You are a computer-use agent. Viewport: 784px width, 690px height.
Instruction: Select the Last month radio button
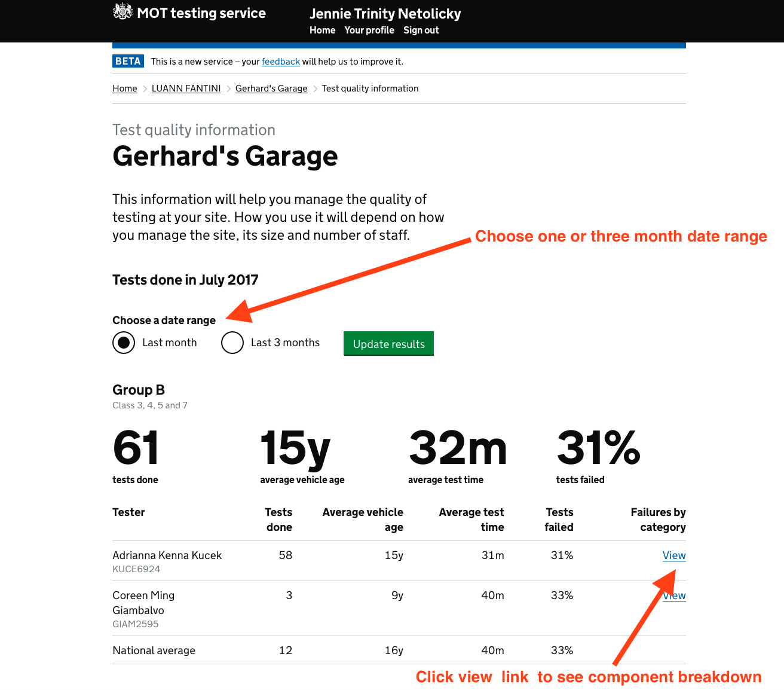point(124,342)
